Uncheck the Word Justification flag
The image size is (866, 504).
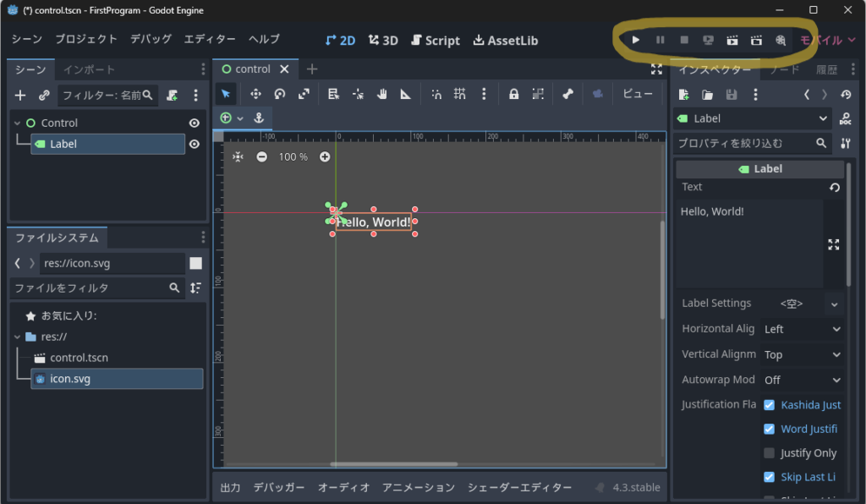coord(769,429)
